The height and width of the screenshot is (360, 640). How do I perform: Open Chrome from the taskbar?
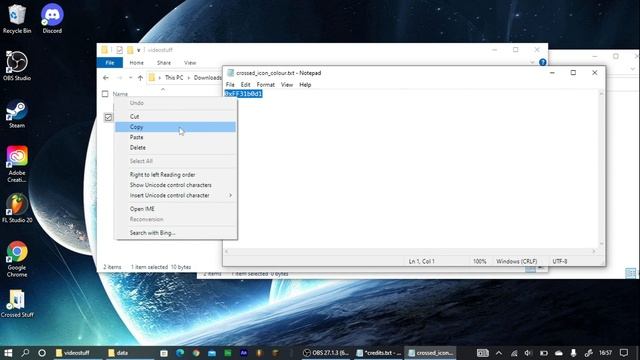(x=196, y=353)
